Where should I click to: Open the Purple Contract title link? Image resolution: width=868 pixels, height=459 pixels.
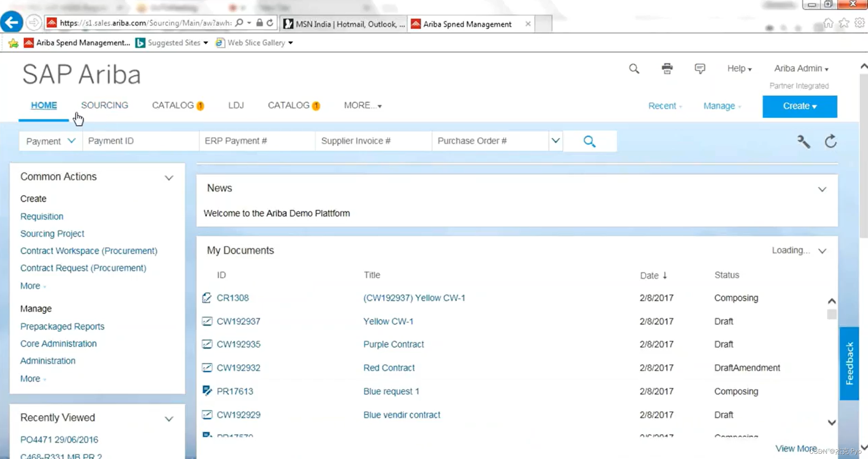click(x=394, y=345)
